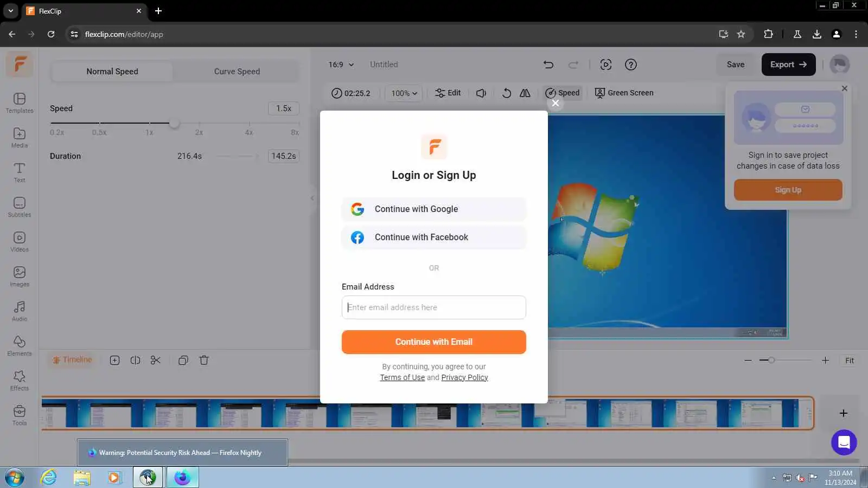Collapse the left panel with the arrow handle
The image size is (868, 488).
click(x=312, y=198)
